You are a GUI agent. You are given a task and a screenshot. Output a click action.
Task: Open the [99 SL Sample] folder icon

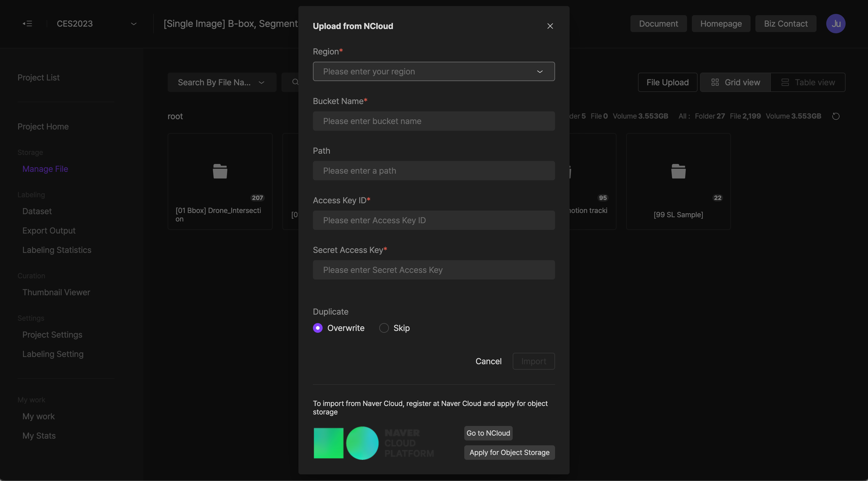coord(678,171)
